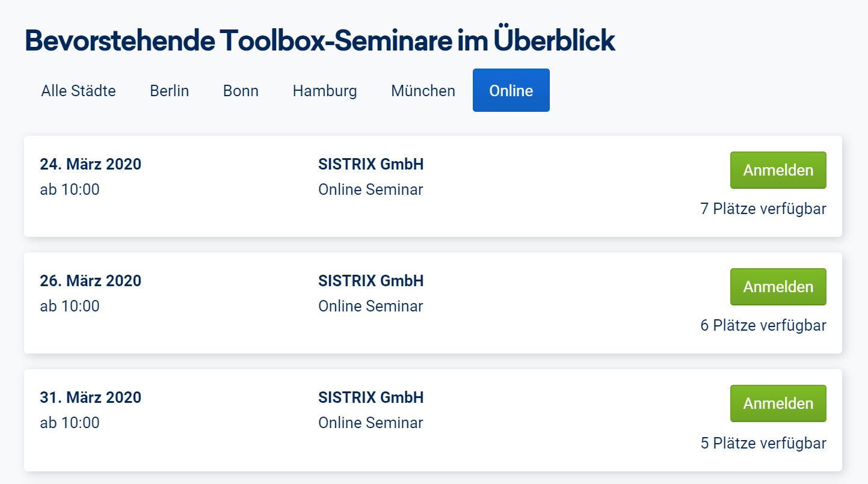
Task: Show seminars in Hamburg tab
Action: (x=325, y=91)
